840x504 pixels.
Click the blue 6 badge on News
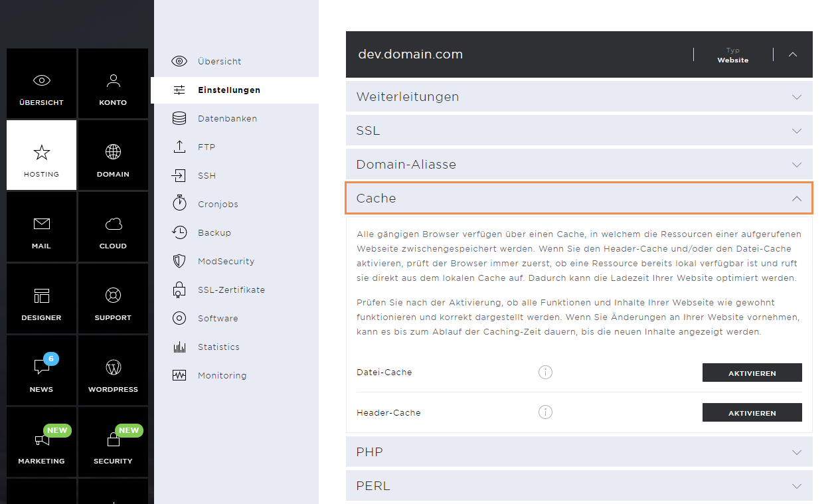coord(52,359)
